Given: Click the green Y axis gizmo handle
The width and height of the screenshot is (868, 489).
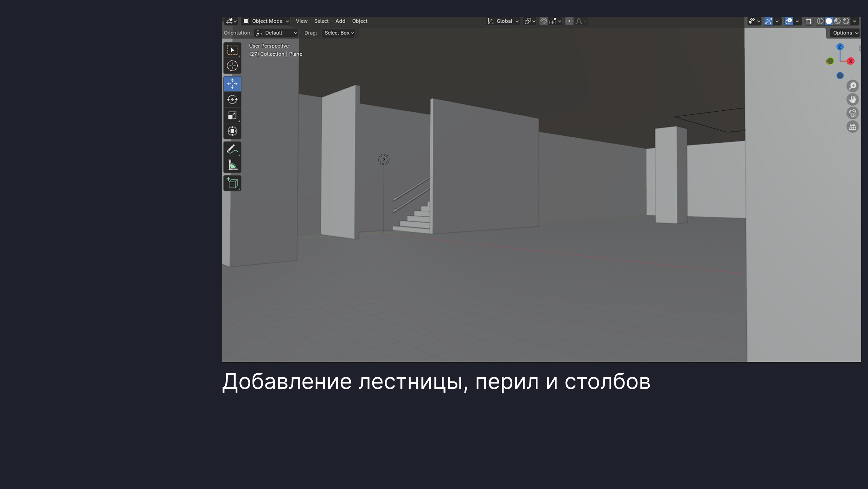Looking at the screenshot, I should point(830,61).
